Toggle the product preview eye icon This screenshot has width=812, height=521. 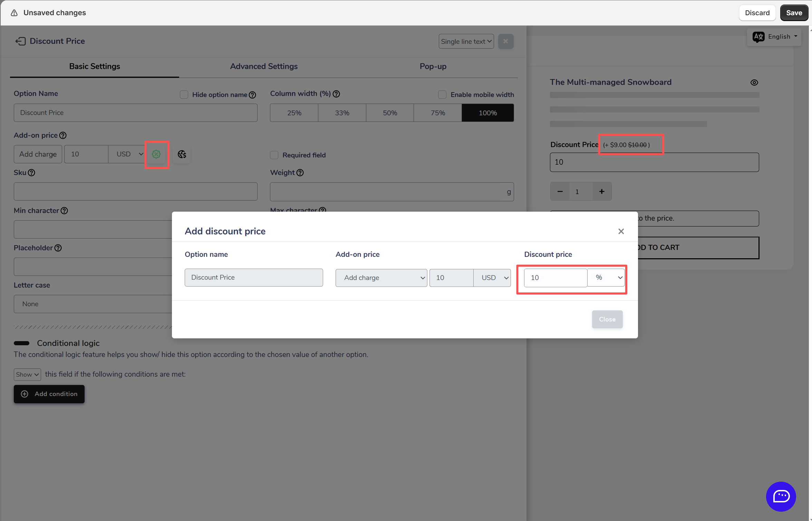[x=754, y=83]
